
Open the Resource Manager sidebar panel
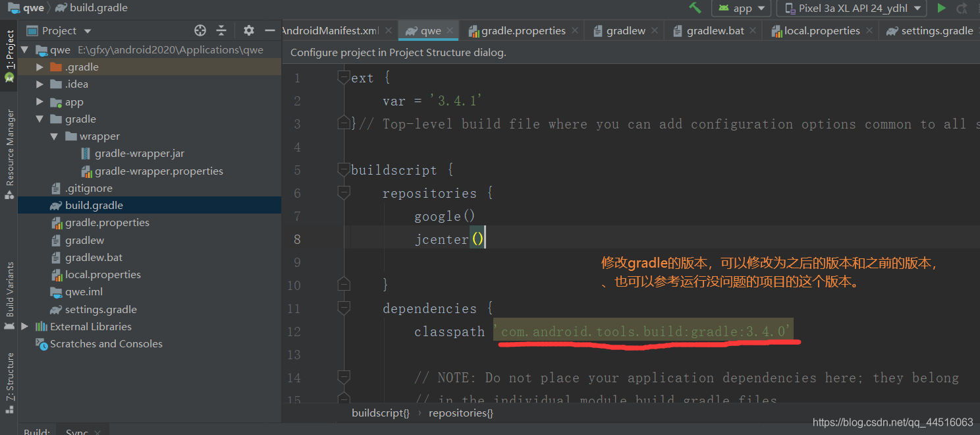(x=9, y=142)
